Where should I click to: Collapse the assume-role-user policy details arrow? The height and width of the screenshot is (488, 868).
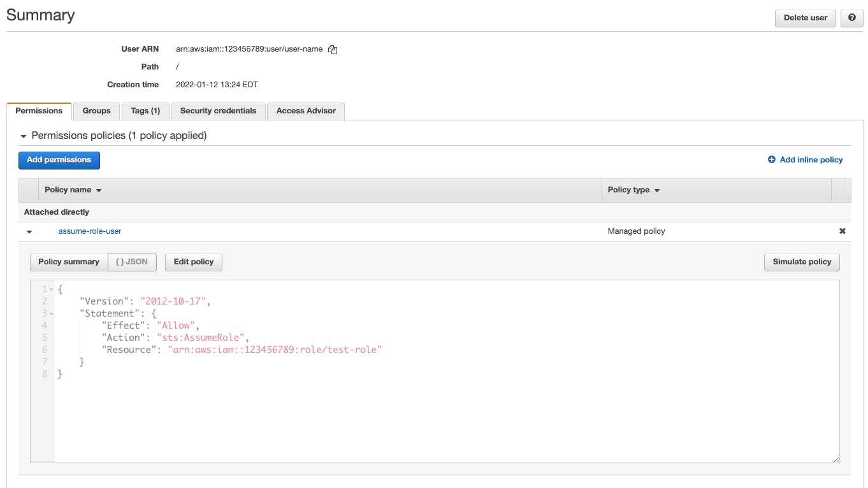pyautogui.click(x=29, y=231)
